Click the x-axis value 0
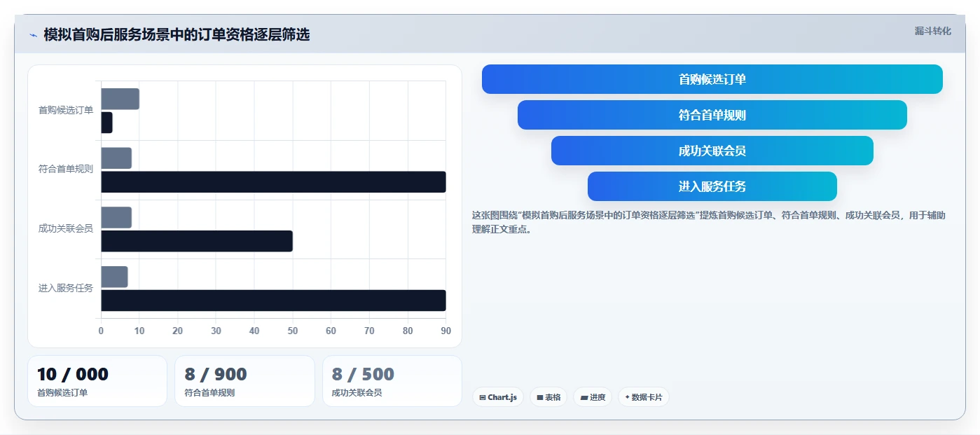The image size is (980, 435). tap(101, 331)
